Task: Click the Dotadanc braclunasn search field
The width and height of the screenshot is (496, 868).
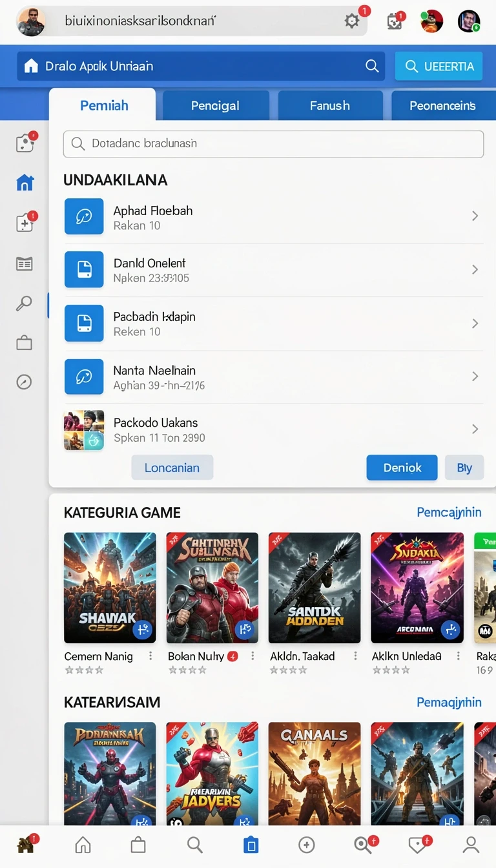Action: pyautogui.click(x=273, y=143)
